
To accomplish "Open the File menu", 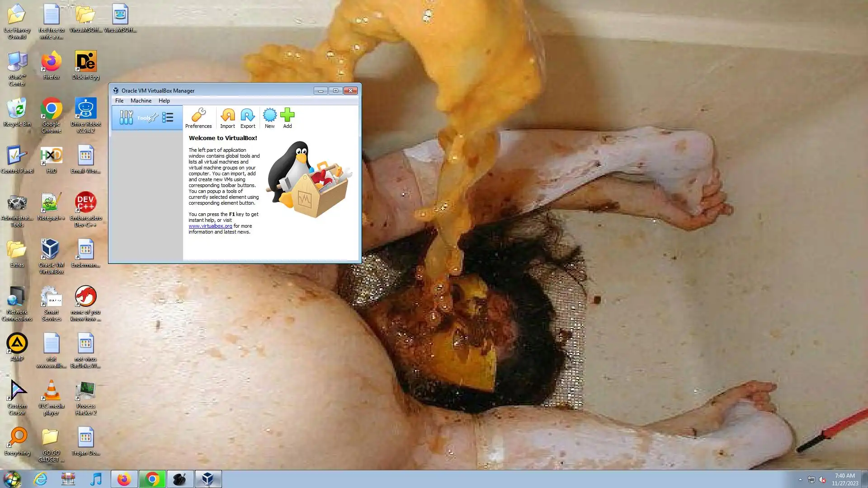I will click(x=119, y=101).
